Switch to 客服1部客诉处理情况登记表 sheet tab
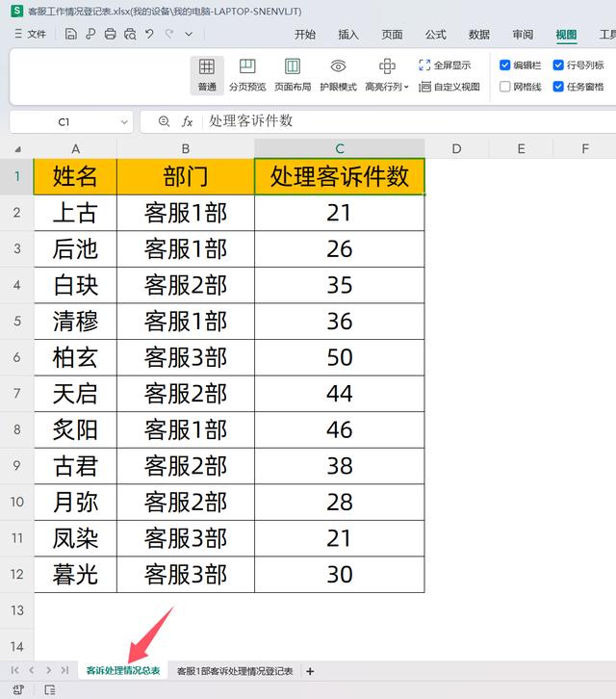 click(235, 670)
